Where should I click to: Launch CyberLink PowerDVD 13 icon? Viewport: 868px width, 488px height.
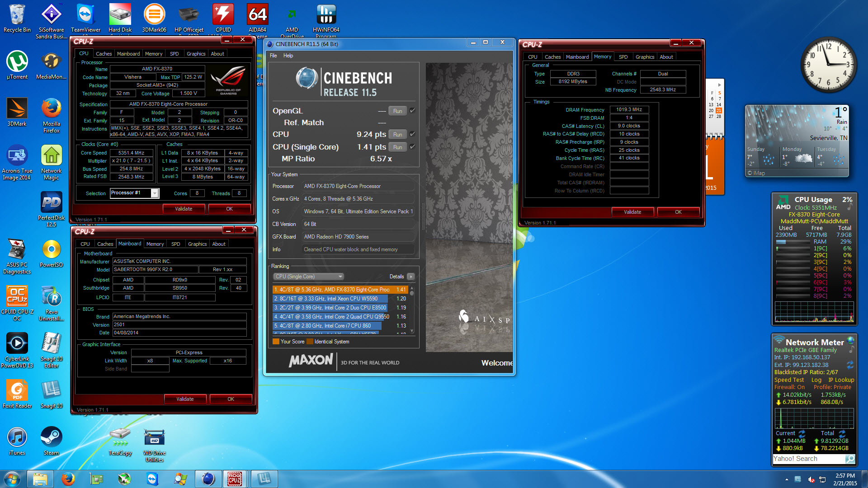[17, 350]
